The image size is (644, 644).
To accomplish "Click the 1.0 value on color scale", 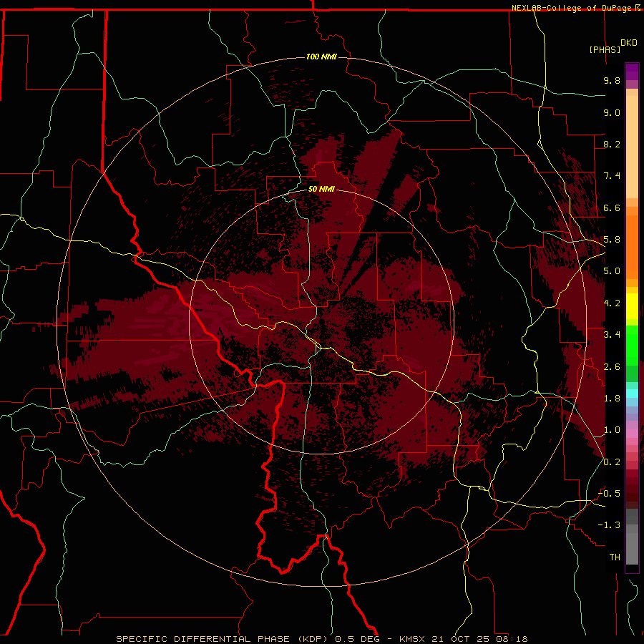I will (x=612, y=430).
